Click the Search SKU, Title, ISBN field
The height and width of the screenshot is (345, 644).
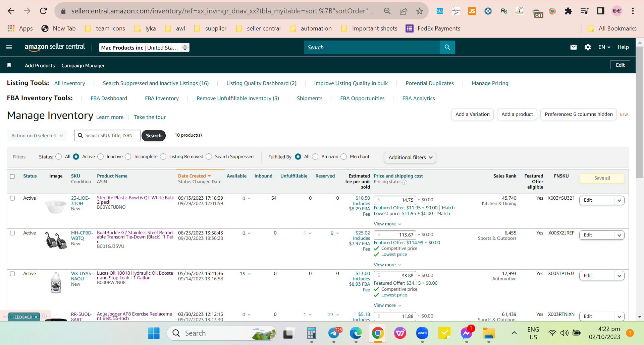coord(107,136)
